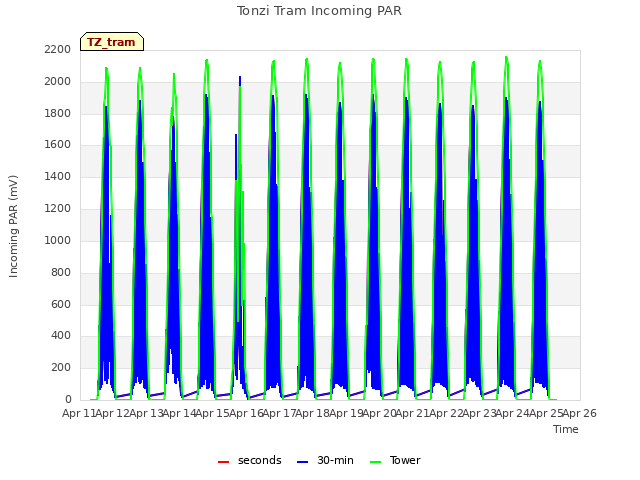Click the 1400 y-axis tick label
This screenshot has width=640, height=480.
point(58,177)
